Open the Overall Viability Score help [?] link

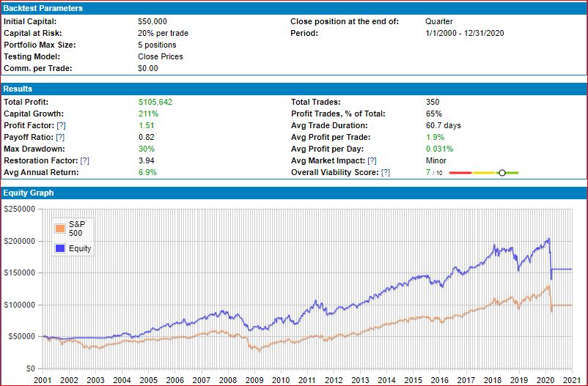(386, 172)
